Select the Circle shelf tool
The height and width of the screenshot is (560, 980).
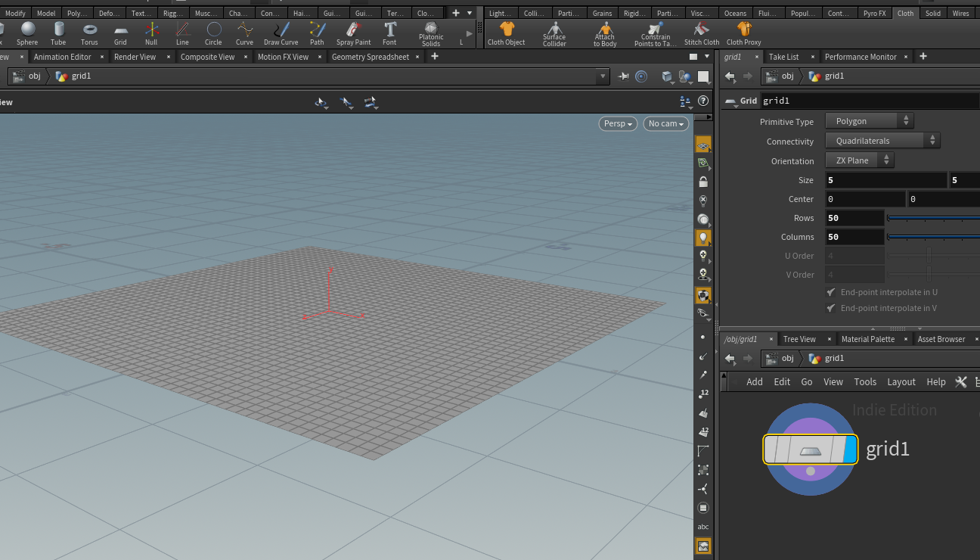pos(213,33)
